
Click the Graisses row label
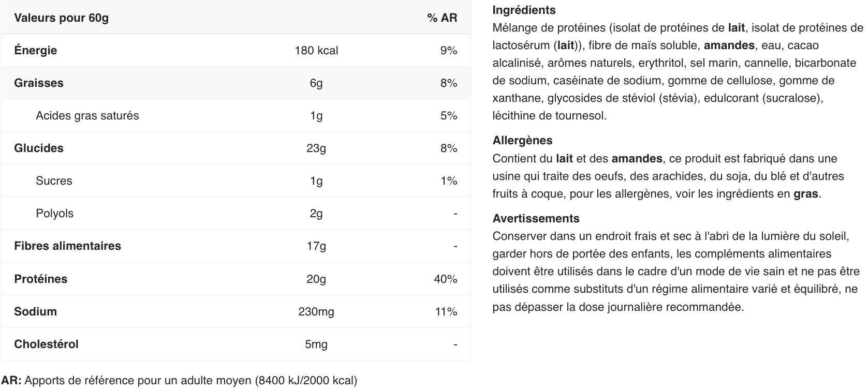38,83
